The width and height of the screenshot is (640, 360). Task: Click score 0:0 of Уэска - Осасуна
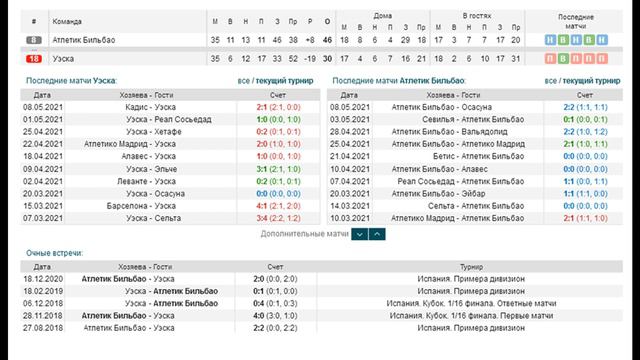pyautogui.click(x=261, y=193)
